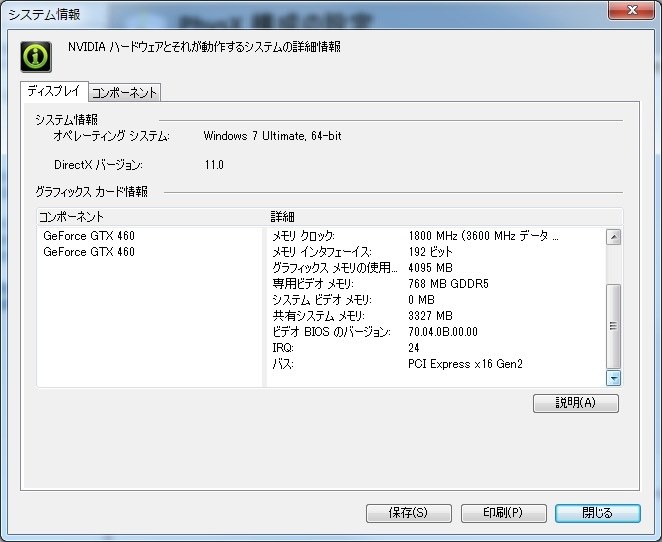Click the 印刷(P) button
This screenshot has width=662, height=542.
(503, 513)
